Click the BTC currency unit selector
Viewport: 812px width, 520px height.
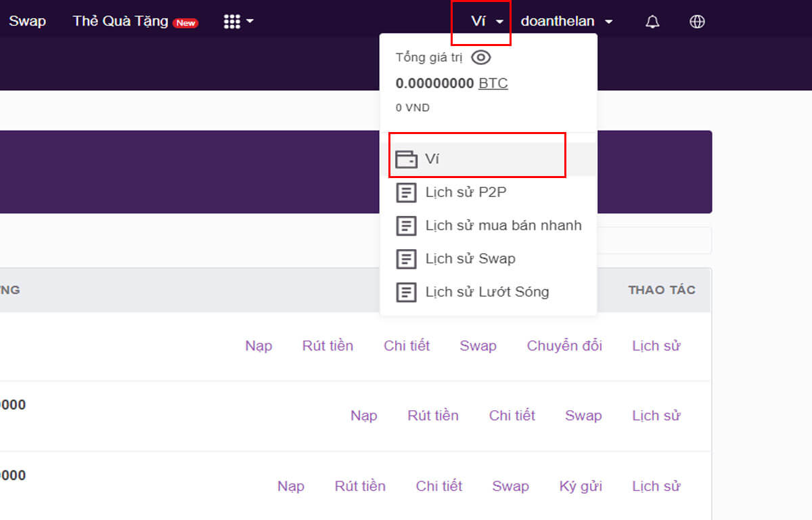point(493,83)
